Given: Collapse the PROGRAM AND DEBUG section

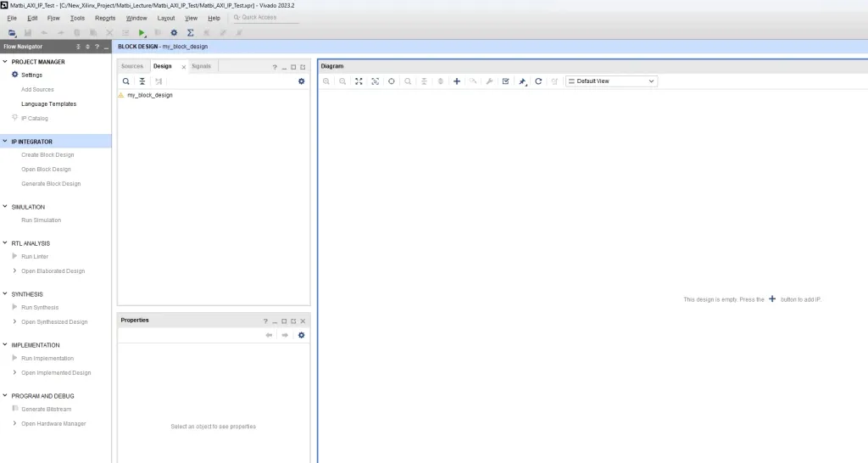Looking at the screenshot, I should 5,395.
